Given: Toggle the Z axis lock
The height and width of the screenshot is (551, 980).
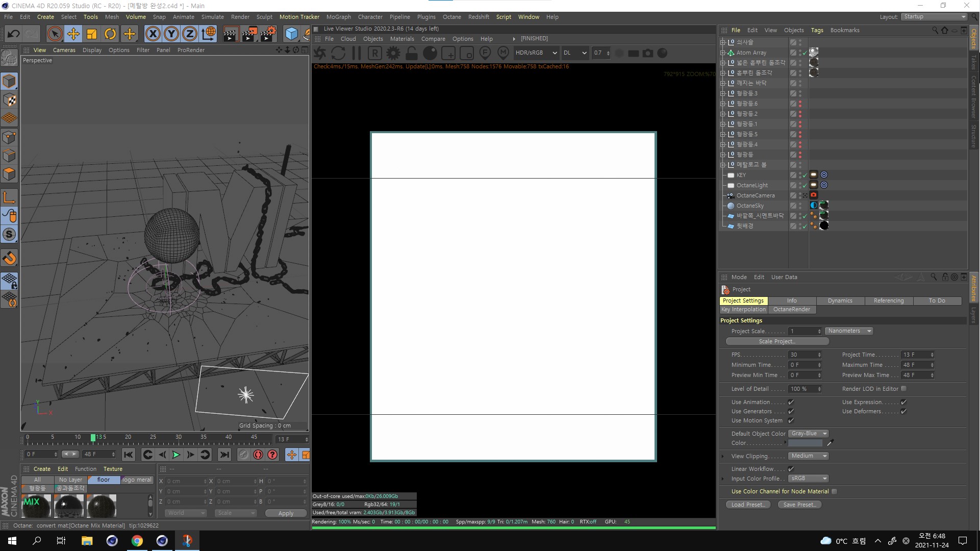Looking at the screenshot, I should [x=190, y=34].
